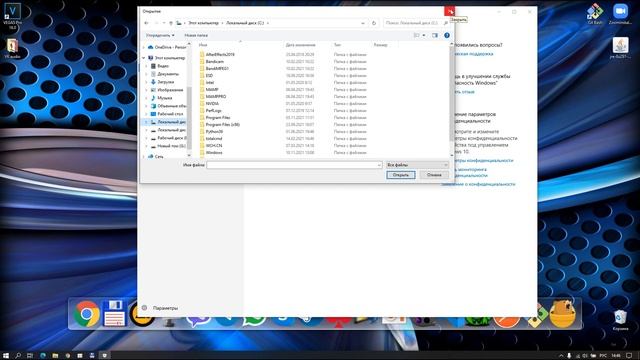640x360 pixels.
Task: Click the search field in Open dialog
Action: 416,23
